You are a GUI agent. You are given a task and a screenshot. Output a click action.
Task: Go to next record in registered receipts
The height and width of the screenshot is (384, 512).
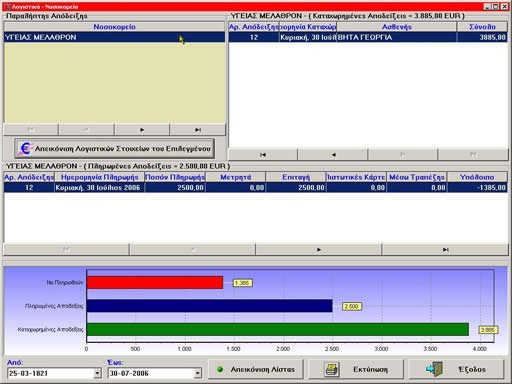pyautogui.click(x=403, y=155)
